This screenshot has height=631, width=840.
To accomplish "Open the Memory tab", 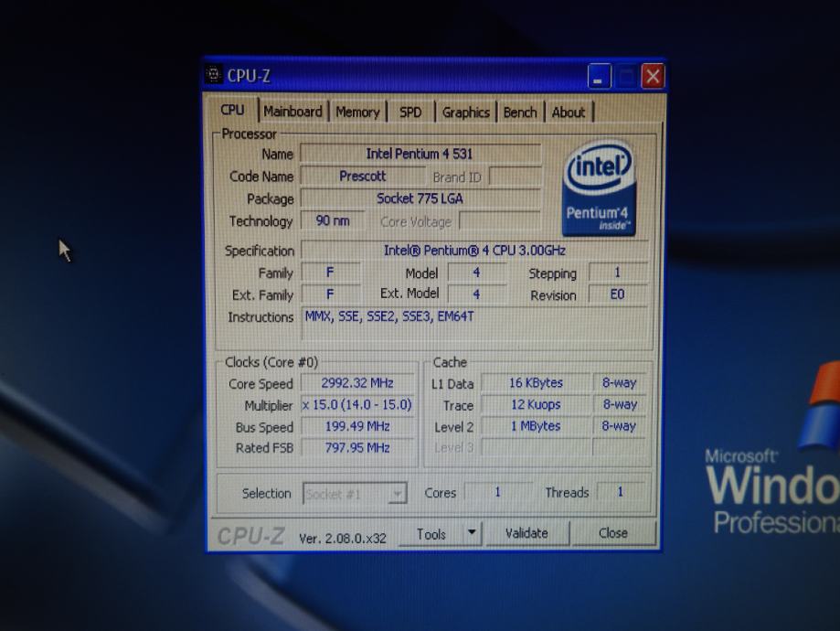I will click(358, 112).
